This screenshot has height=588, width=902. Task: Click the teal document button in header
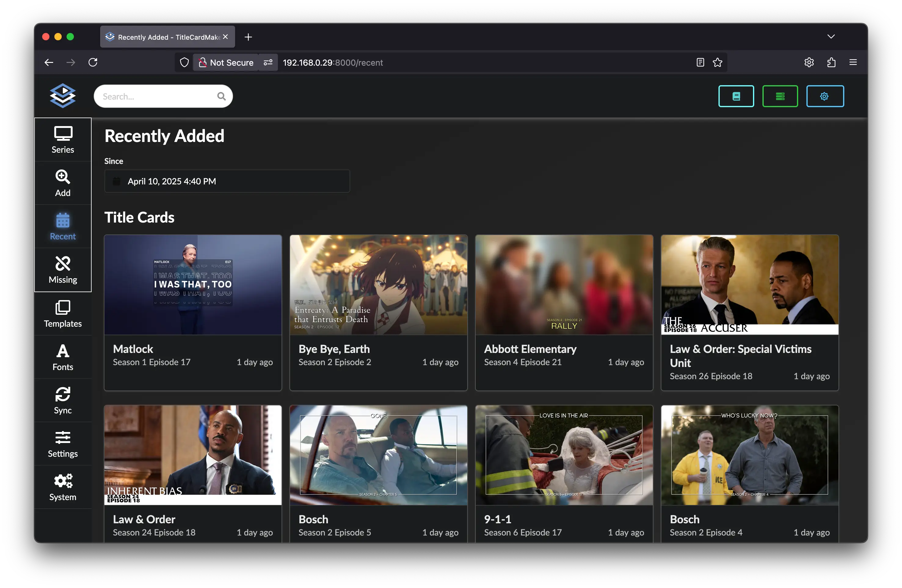coord(736,96)
